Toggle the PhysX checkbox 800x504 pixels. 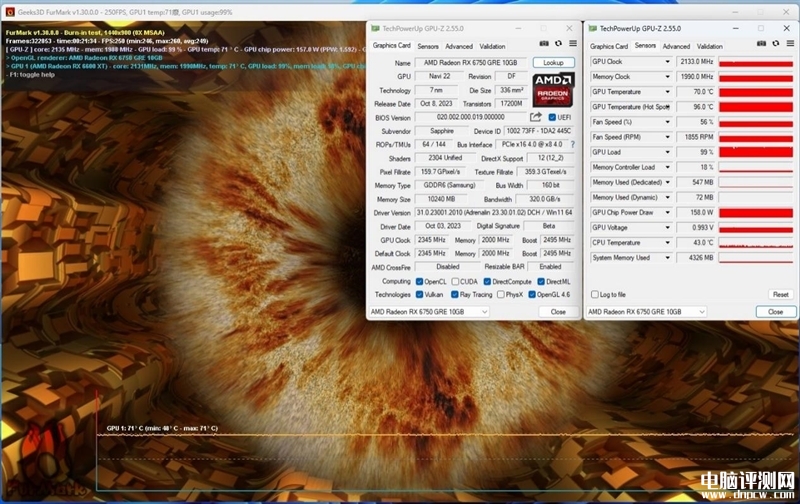pyautogui.click(x=501, y=294)
